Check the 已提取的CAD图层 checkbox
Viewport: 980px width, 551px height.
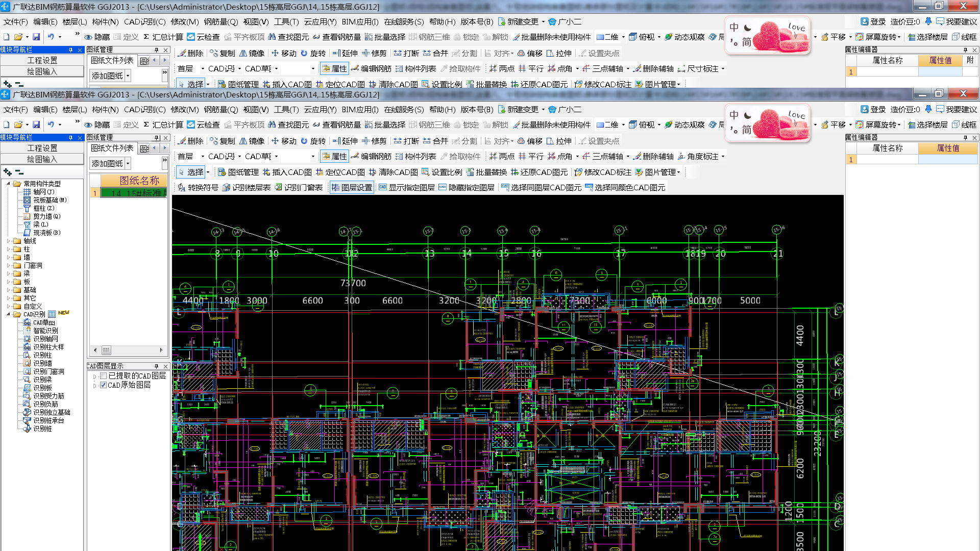[104, 375]
